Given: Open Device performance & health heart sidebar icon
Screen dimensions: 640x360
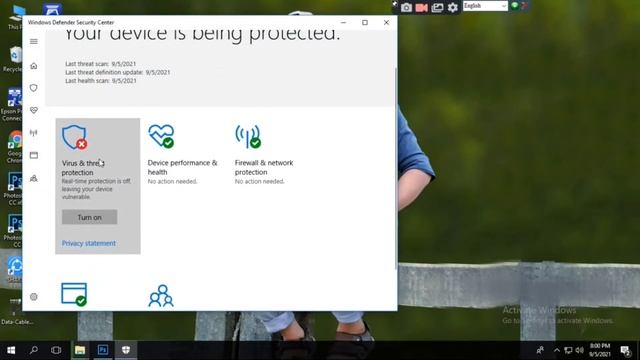Looking at the screenshot, I should point(34,110).
